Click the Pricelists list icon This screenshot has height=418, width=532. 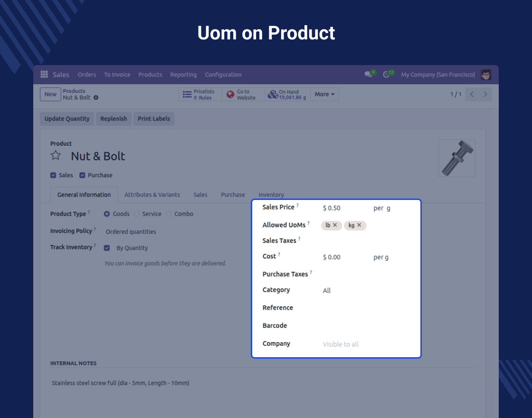187,95
